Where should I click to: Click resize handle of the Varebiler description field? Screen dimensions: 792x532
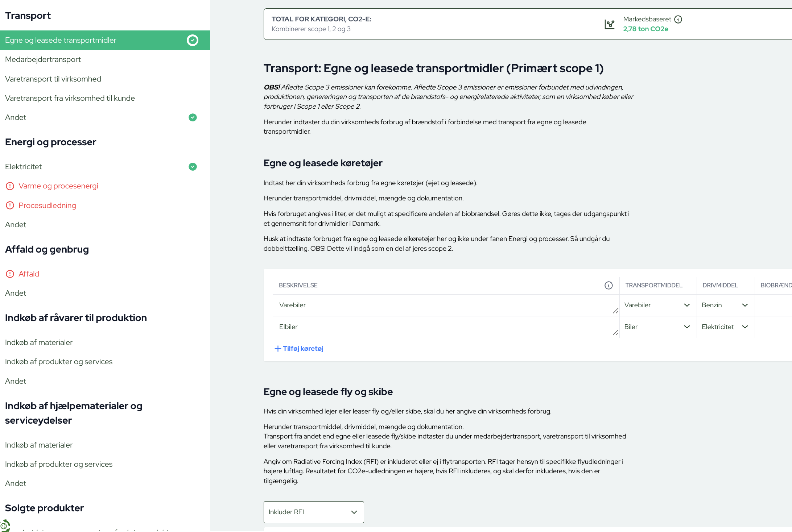(x=615, y=311)
